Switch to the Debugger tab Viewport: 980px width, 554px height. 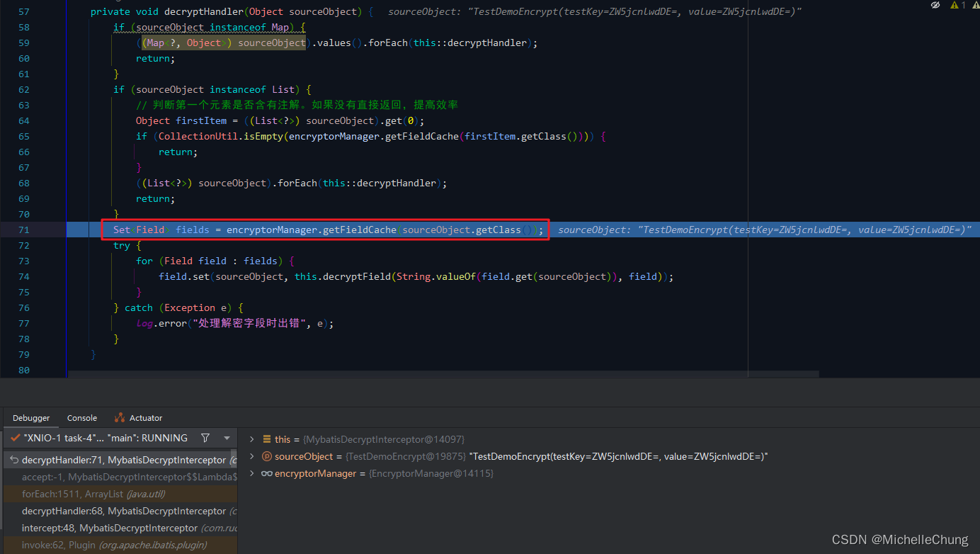point(31,418)
